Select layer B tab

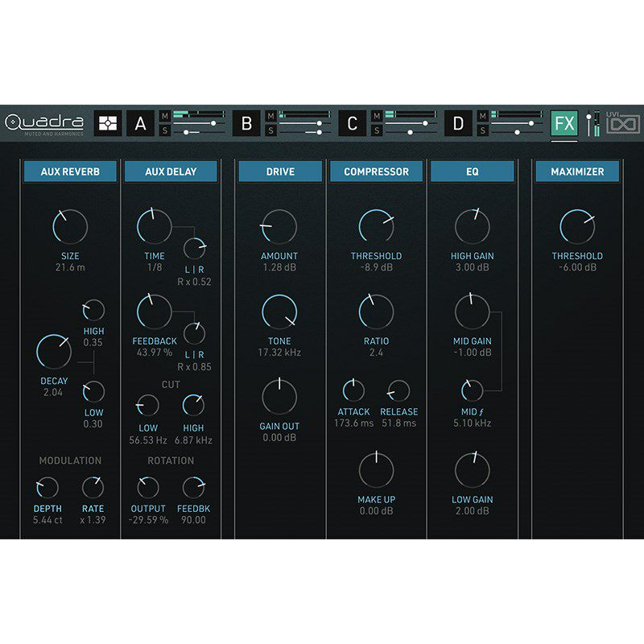(246, 123)
